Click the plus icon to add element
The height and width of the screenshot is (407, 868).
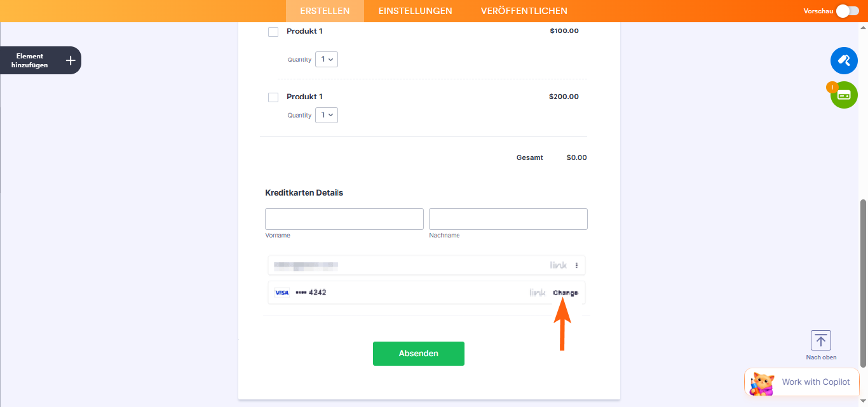[x=71, y=60]
